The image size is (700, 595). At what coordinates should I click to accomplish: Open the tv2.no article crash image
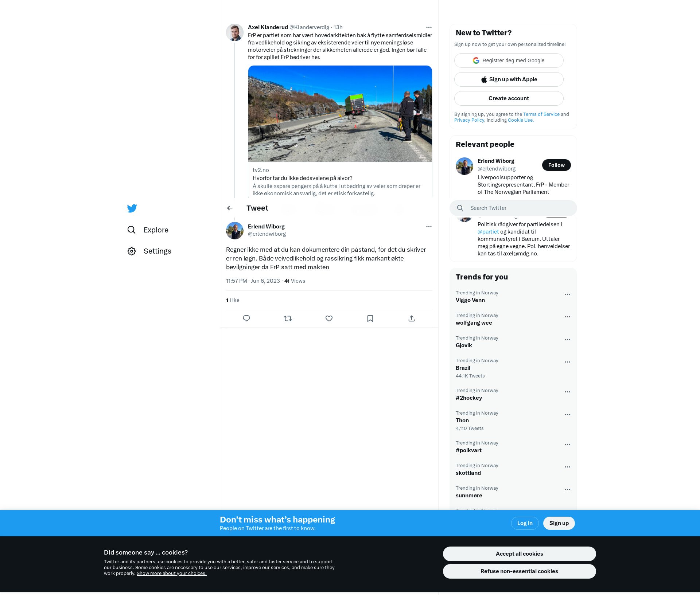pyautogui.click(x=340, y=114)
